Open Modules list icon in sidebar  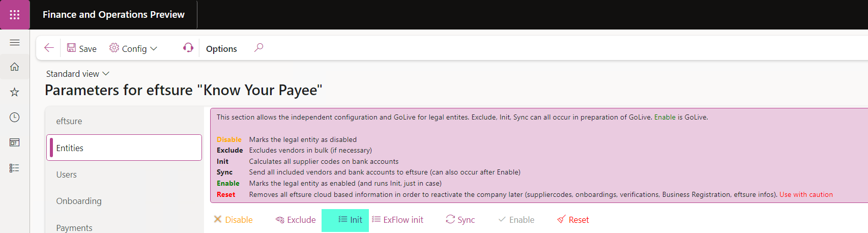[x=15, y=168]
